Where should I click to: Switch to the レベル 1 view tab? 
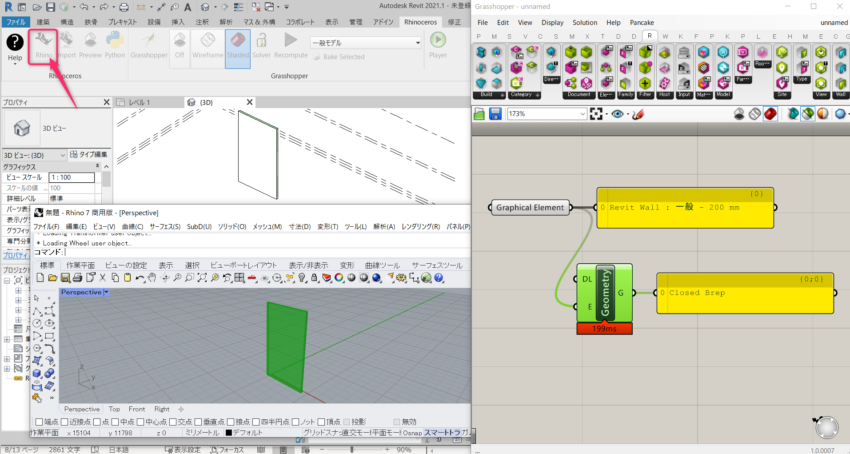tap(139, 102)
